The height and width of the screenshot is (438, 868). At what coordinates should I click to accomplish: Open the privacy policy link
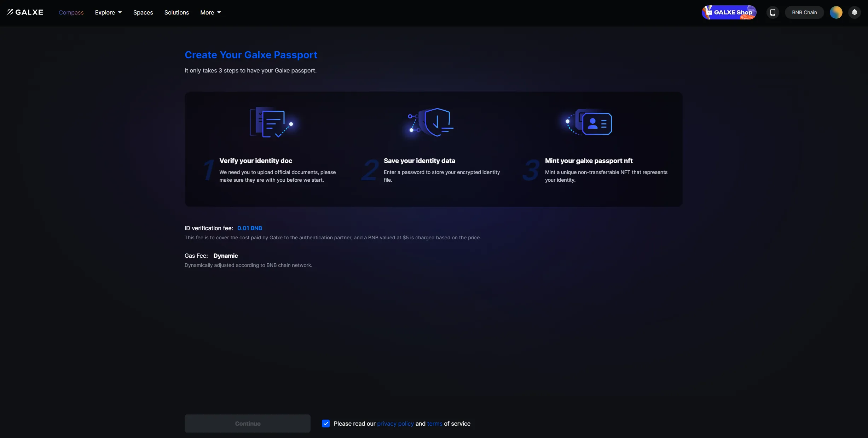click(395, 424)
